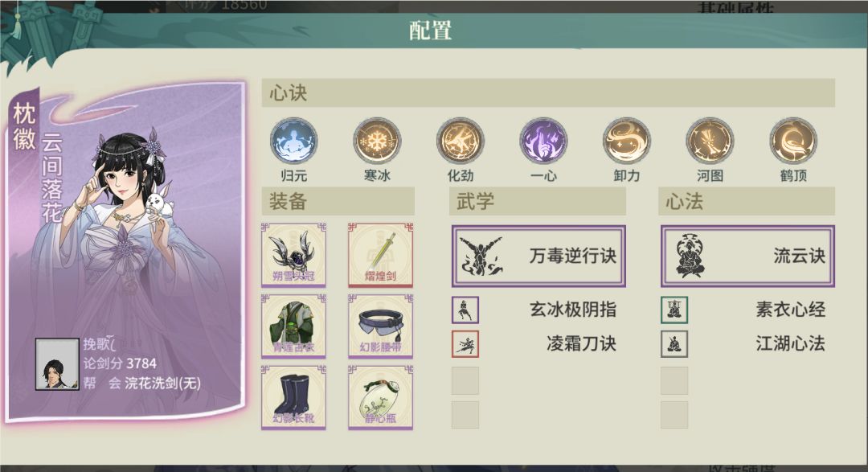Select the 万毒逆行诀 main martial art
This screenshot has height=472, width=868.
point(538,256)
